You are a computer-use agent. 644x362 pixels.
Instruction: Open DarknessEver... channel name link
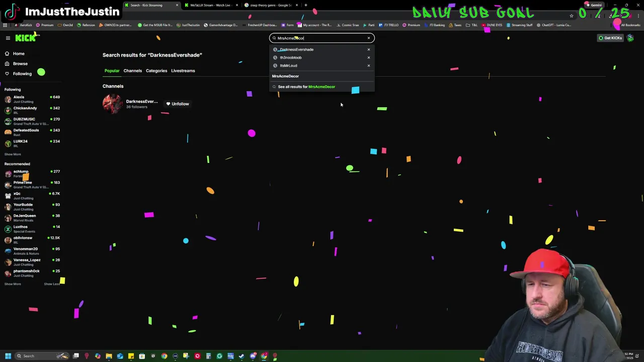[x=141, y=102]
